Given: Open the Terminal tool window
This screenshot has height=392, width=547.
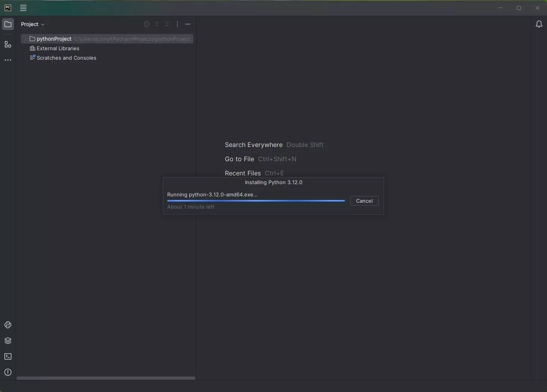Looking at the screenshot, I should tap(8, 356).
